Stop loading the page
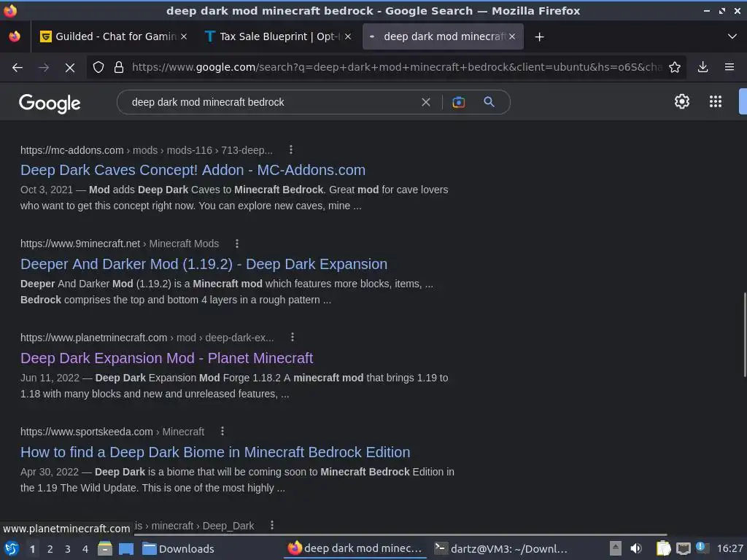 [x=70, y=68]
